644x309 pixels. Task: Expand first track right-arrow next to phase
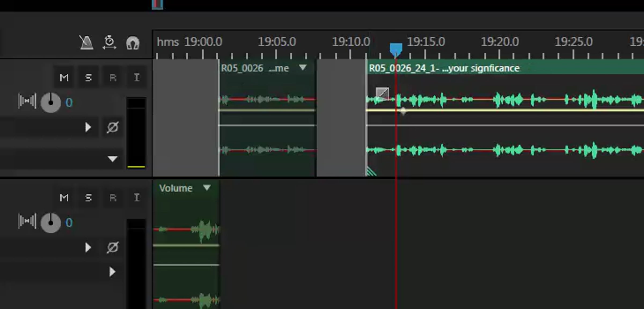[x=88, y=127]
